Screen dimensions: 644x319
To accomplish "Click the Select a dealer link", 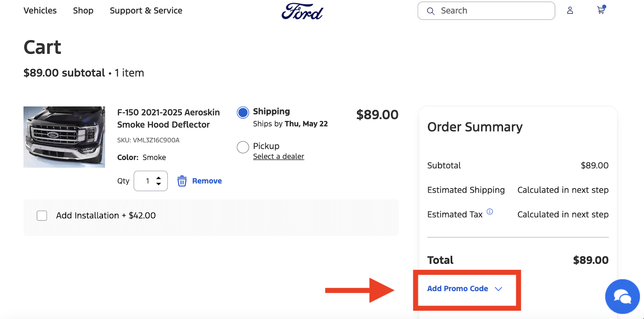I will pyautogui.click(x=279, y=156).
